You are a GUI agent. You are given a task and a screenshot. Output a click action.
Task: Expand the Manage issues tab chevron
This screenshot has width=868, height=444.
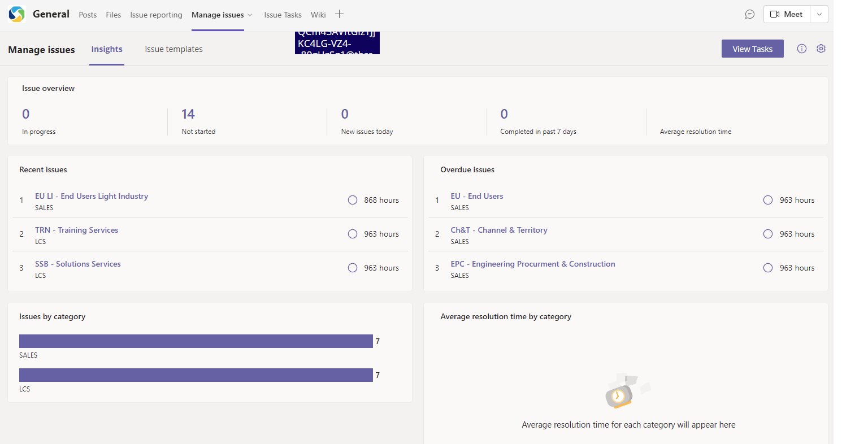point(250,15)
